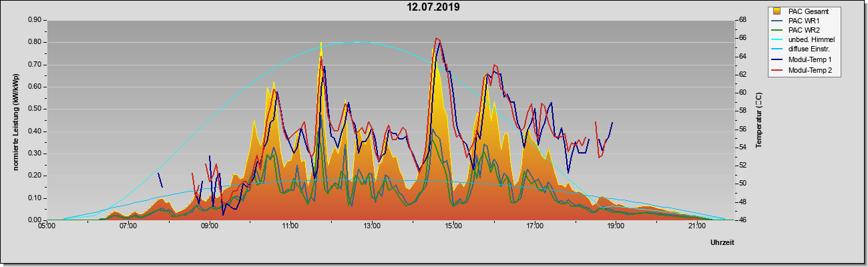Click the PAC Gesamt orange legend swatch
Image resolution: width=868 pixels, height=267 pixels.
777,11
